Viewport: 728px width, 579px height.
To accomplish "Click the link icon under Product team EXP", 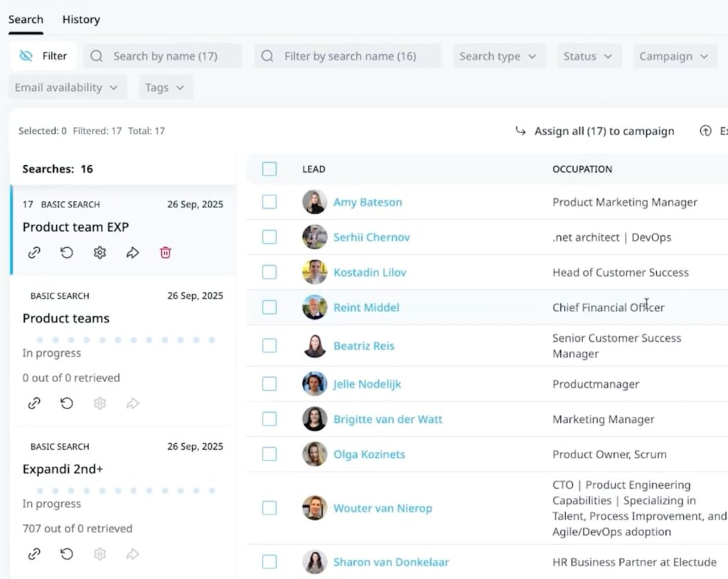I will click(34, 253).
